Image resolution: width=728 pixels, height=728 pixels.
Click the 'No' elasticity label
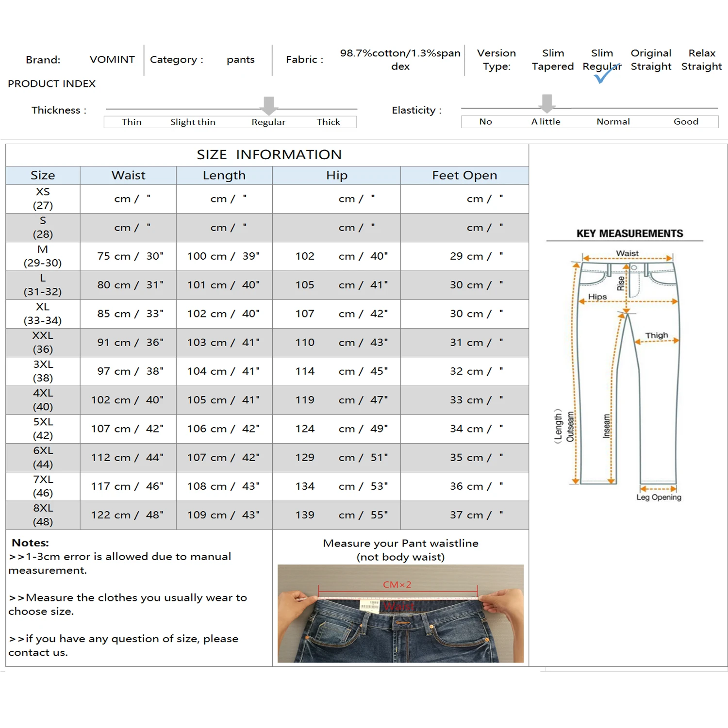[x=486, y=121]
